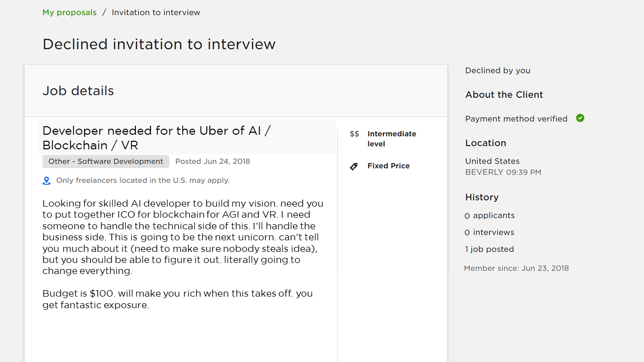Click the Invitation to interview breadcrumb text
The height and width of the screenshot is (362, 644).
click(156, 13)
